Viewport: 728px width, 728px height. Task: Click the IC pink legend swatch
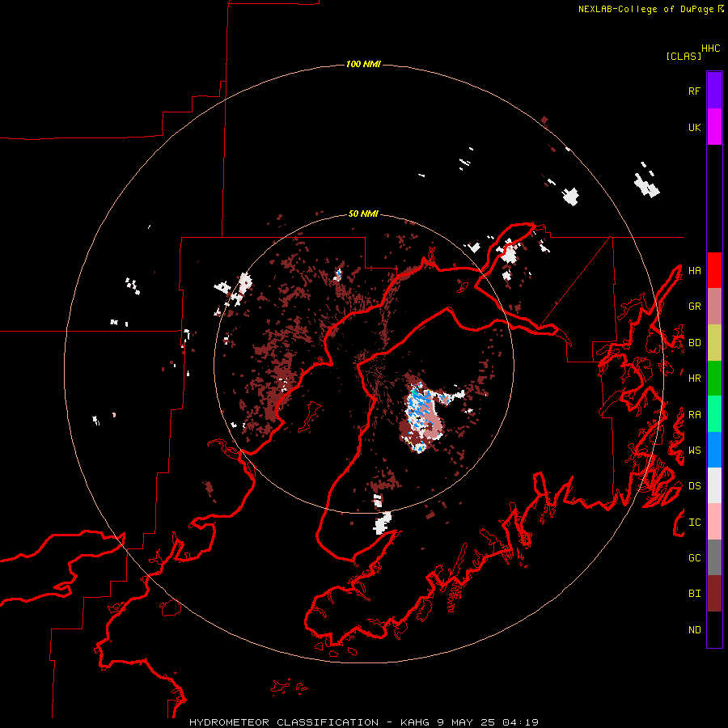point(714,522)
